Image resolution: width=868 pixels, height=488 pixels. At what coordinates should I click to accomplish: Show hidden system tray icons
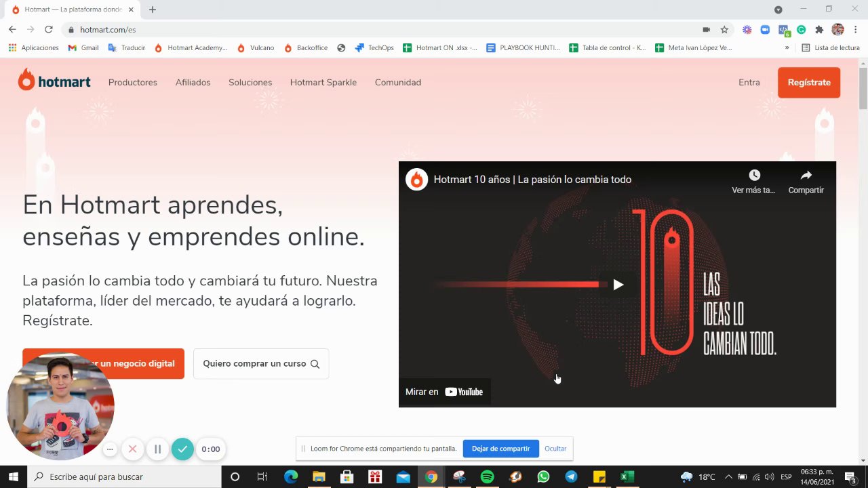[728, 477]
